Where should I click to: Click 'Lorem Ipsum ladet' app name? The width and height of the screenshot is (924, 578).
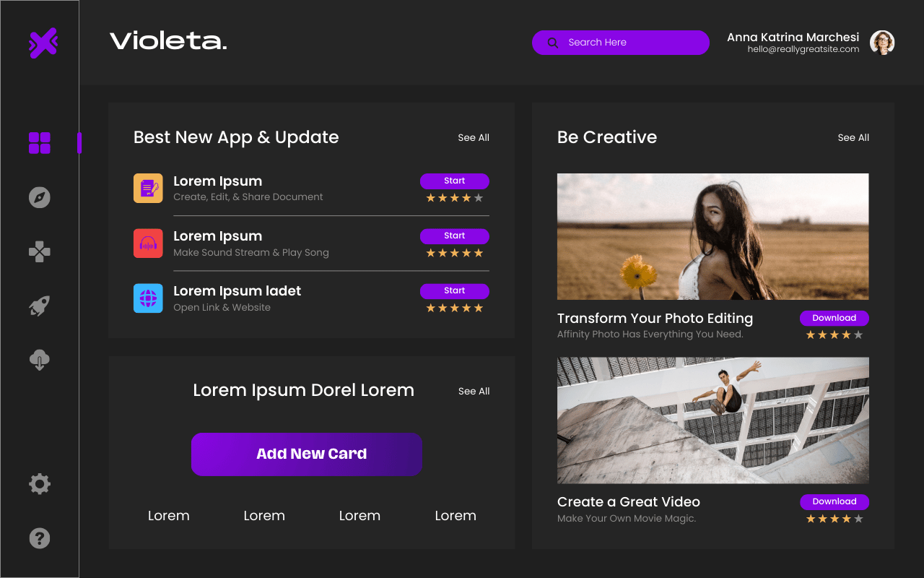[x=237, y=291]
